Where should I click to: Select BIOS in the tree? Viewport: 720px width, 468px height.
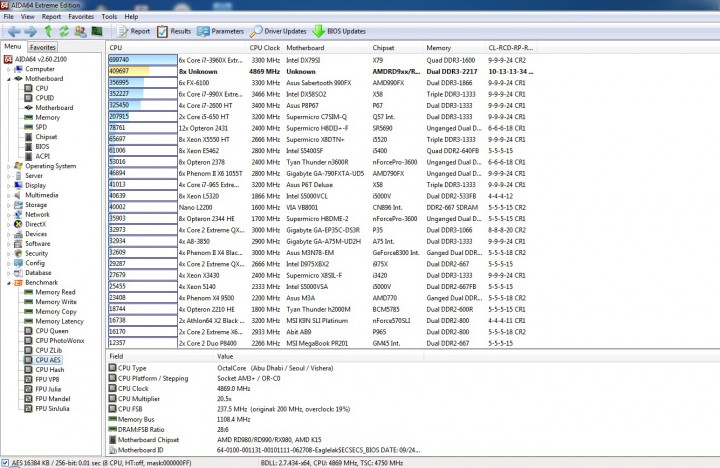point(42,147)
